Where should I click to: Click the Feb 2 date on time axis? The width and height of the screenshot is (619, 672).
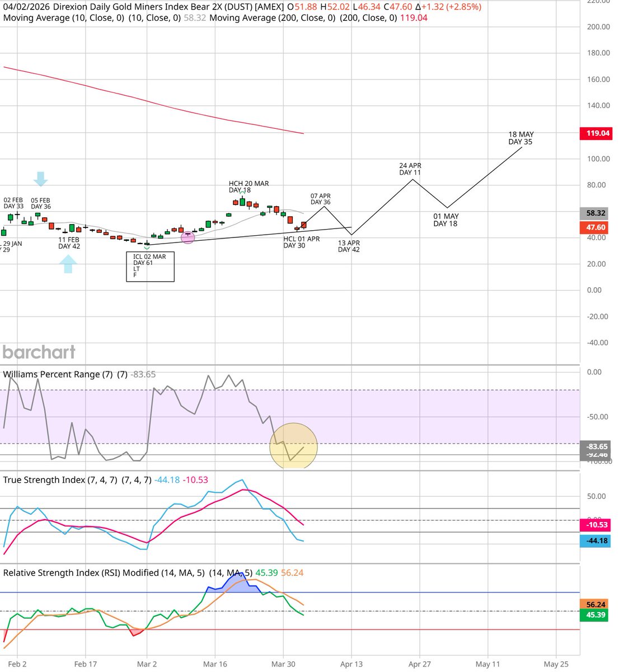click(17, 664)
